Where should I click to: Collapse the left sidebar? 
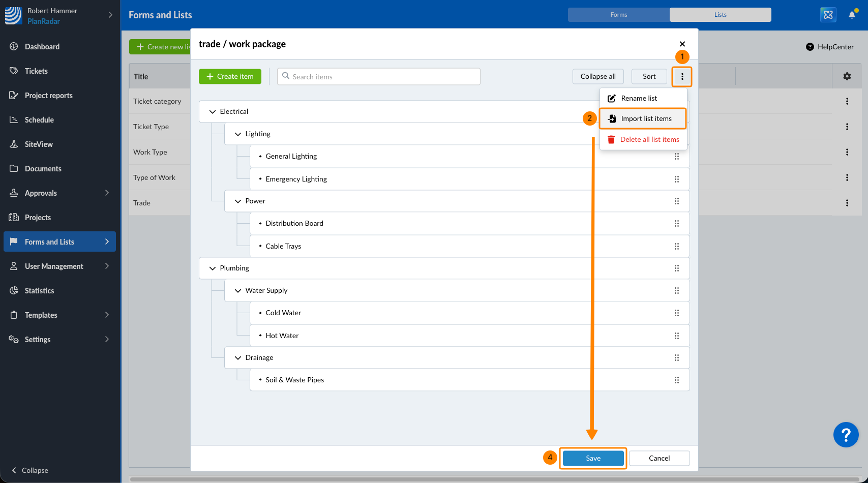tap(30, 470)
